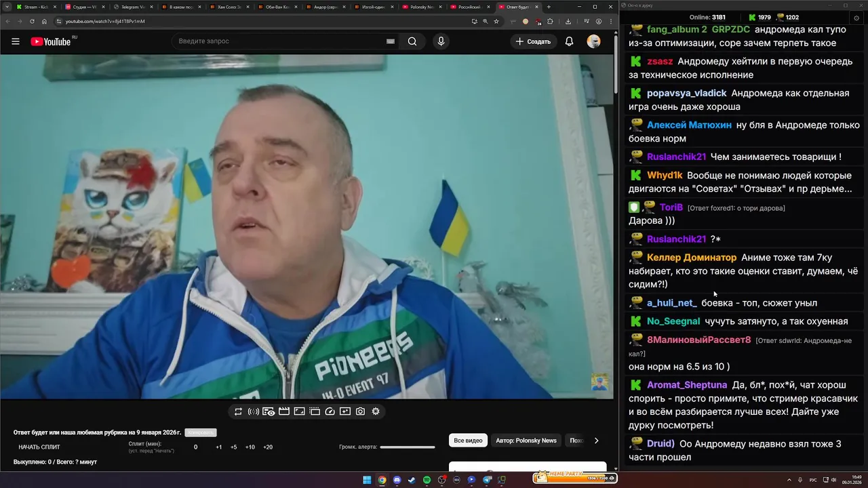Start voice search with the microphone icon
Screen dimensions: 868x488
click(x=441, y=41)
